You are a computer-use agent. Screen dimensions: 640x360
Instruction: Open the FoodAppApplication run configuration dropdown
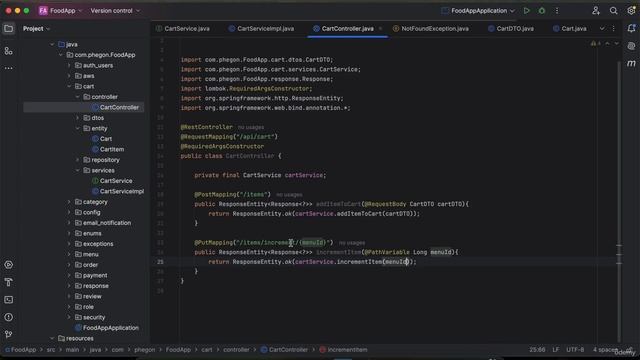coord(478,11)
